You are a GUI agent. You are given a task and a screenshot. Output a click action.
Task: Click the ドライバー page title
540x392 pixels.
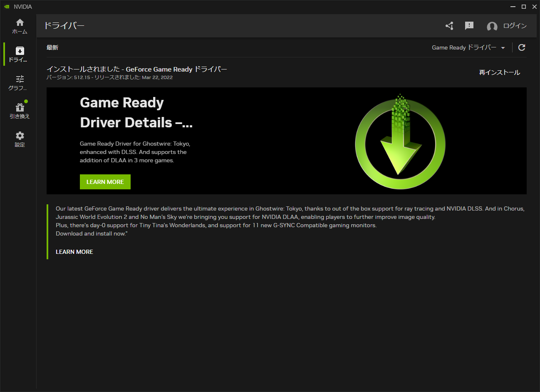pos(64,26)
